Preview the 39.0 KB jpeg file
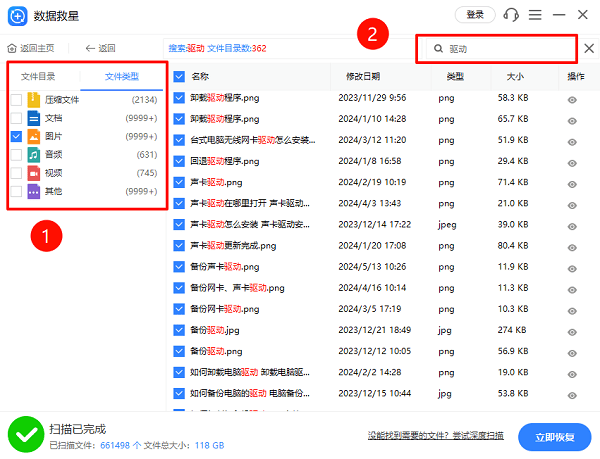 coord(572,227)
